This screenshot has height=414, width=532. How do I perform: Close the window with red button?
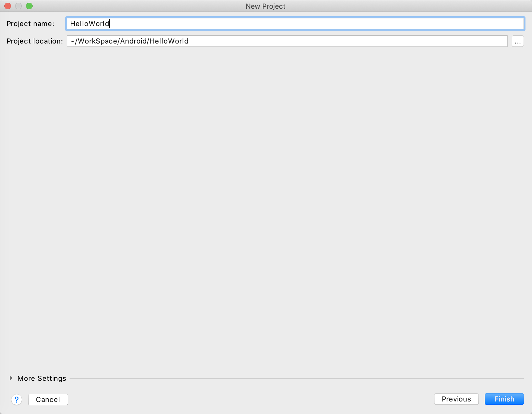click(x=8, y=6)
